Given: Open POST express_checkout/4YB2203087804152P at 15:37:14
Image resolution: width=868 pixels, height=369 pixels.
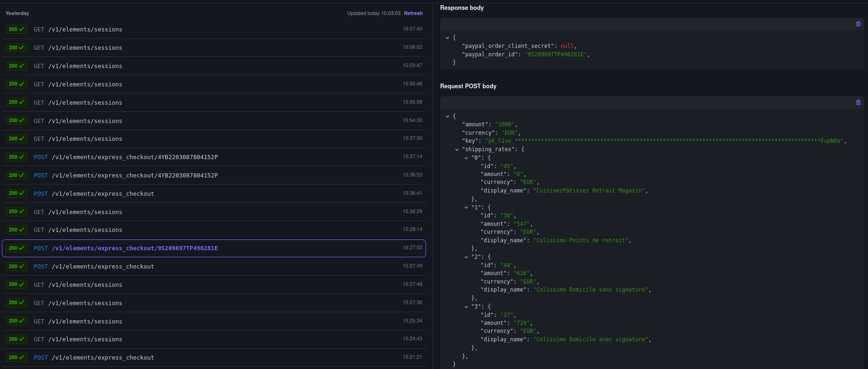Looking at the screenshot, I should point(135,157).
